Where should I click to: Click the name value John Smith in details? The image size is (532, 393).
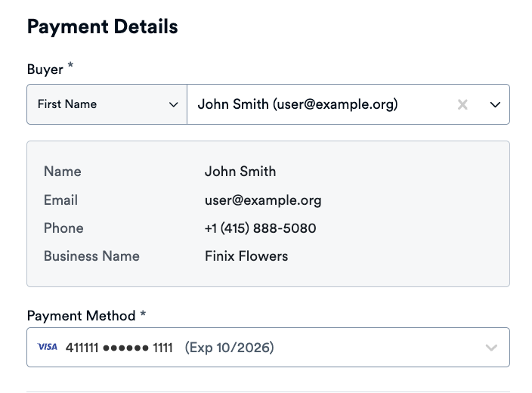pyautogui.click(x=240, y=172)
